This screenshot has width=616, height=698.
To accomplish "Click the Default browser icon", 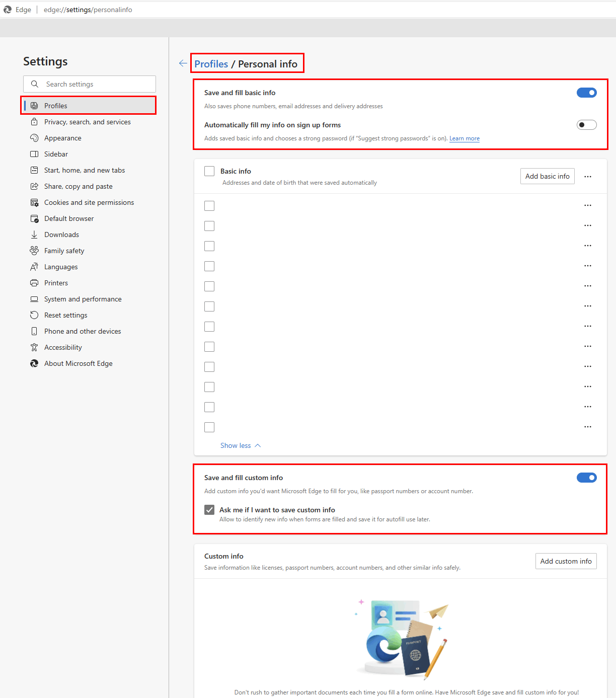I will pyautogui.click(x=34, y=218).
